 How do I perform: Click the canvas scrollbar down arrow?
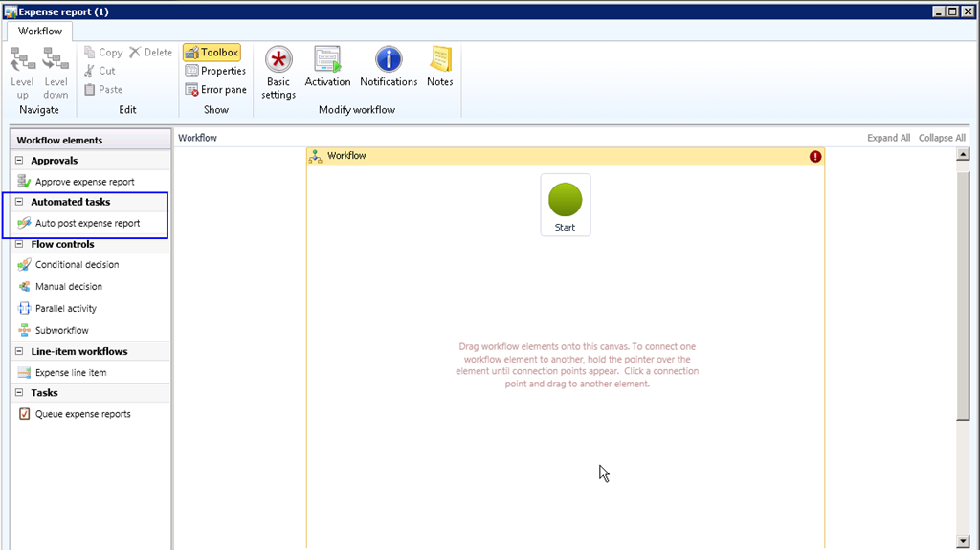(x=963, y=541)
